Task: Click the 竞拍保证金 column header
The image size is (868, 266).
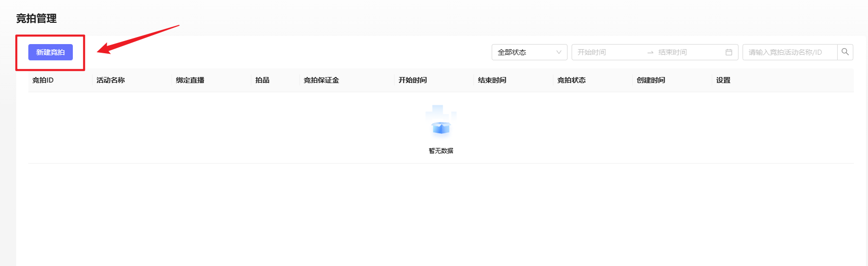Action: (x=321, y=80)
